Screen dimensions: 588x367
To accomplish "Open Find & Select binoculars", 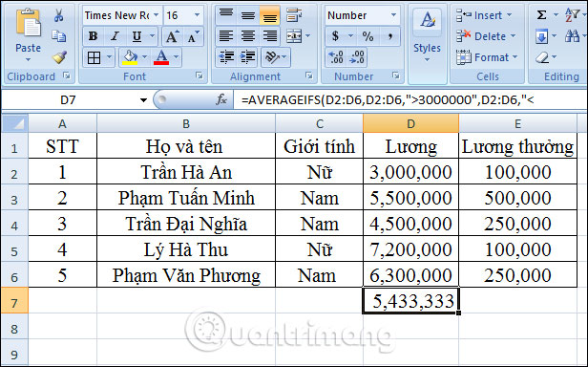I will pyautogui.click(x=573, y=36).
